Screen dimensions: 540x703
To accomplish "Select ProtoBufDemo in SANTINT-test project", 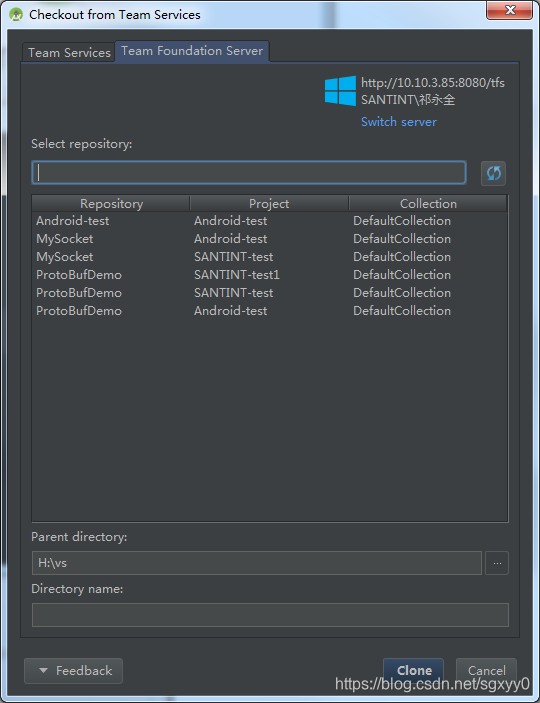I will (270, 292).
